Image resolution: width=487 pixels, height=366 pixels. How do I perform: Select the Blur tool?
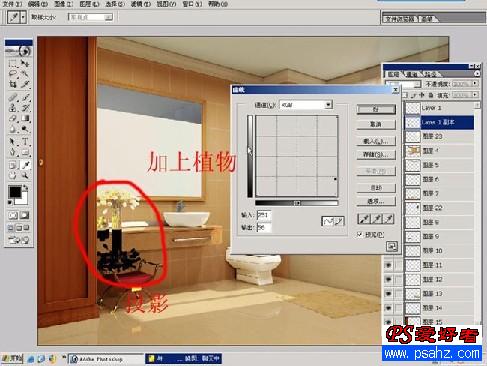pyautogui.click(x=13, y=129)
